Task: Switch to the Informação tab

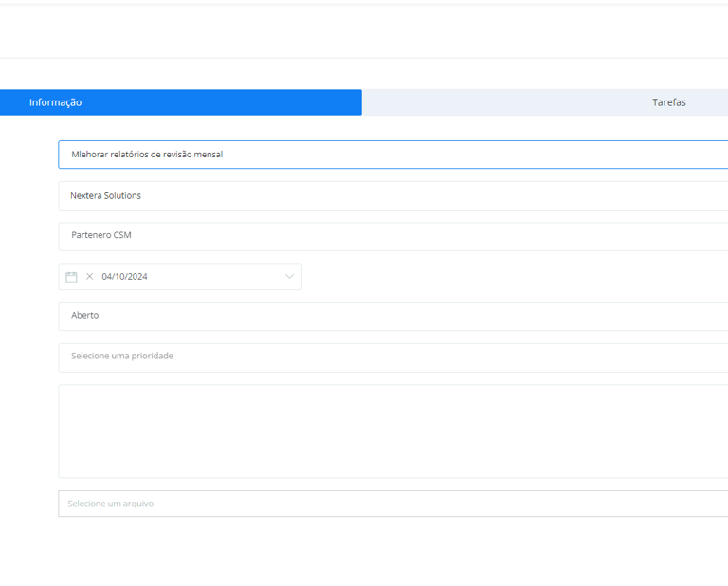Action: click(181, 102)
